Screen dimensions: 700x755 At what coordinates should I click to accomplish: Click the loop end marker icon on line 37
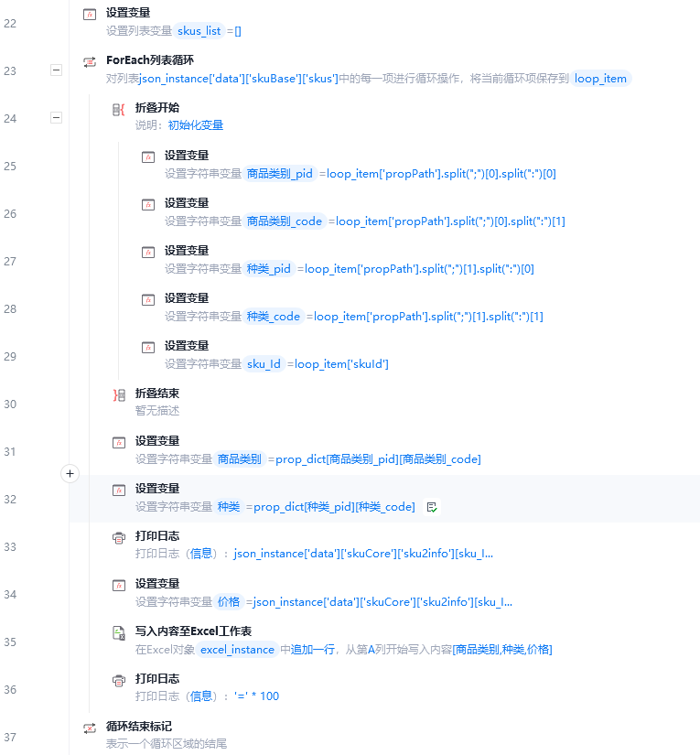90,728
